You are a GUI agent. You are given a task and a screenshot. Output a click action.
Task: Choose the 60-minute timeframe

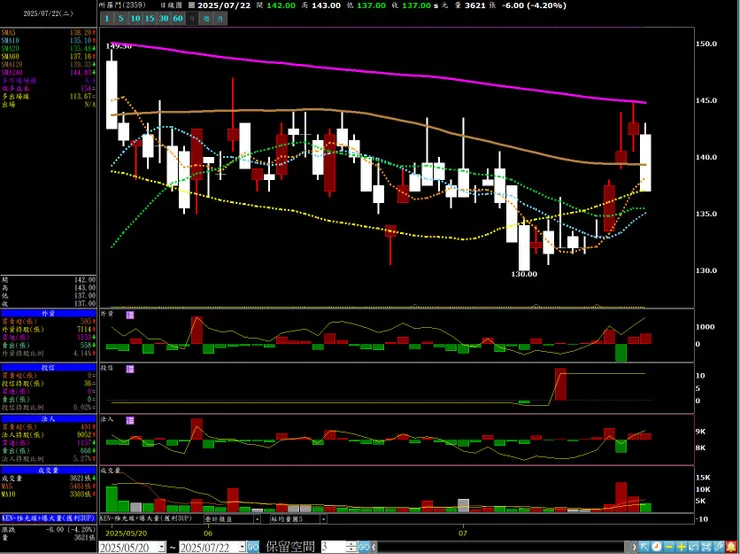coord(177,18)
